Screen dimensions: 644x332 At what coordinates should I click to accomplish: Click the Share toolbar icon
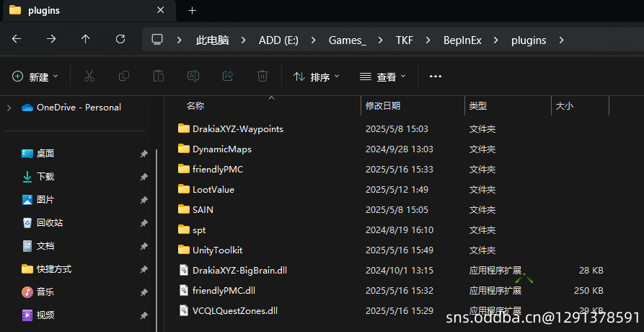pyautogui.click(x=228, y=76)
